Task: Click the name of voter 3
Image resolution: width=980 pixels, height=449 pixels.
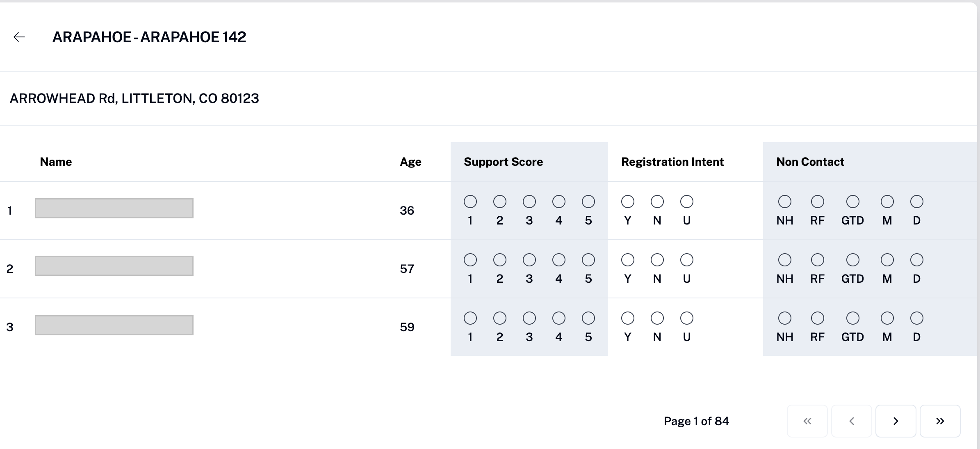Action: [x=114, y=325]
